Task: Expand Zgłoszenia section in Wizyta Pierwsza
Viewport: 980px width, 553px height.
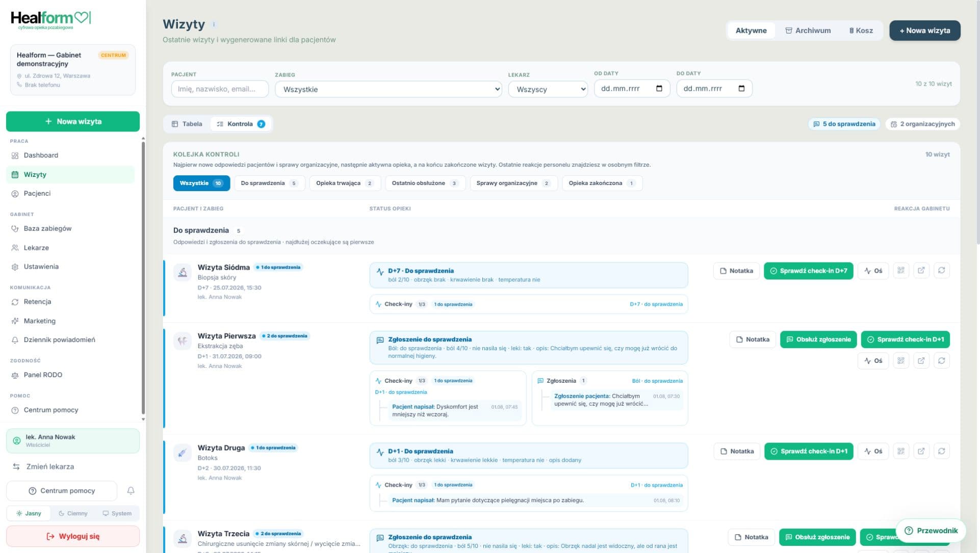Action: (x=610, y=381)
